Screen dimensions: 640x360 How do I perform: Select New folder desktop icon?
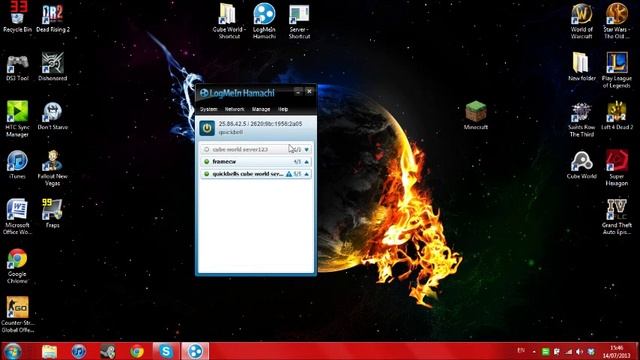582,67
